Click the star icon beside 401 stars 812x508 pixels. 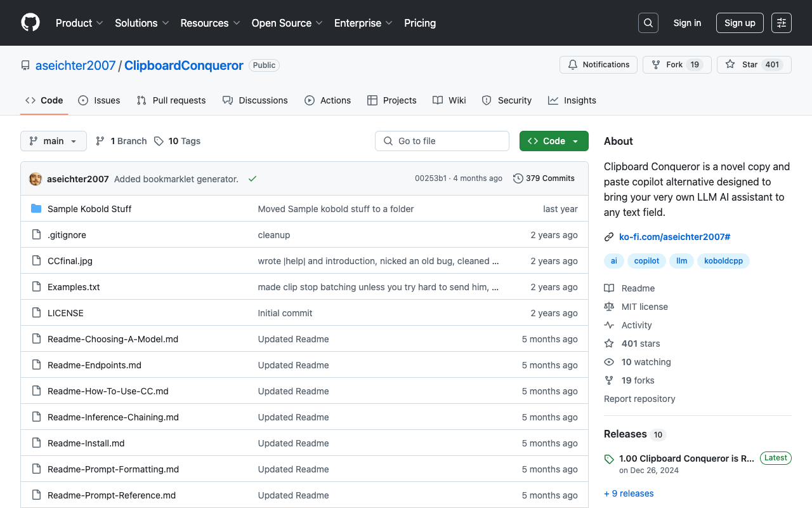tap(609, 344)
